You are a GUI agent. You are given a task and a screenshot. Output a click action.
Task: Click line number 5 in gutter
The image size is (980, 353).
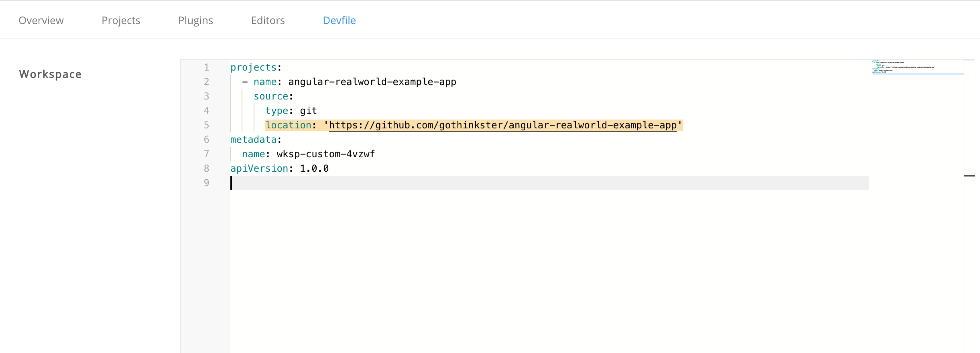(x=206, y=125)
